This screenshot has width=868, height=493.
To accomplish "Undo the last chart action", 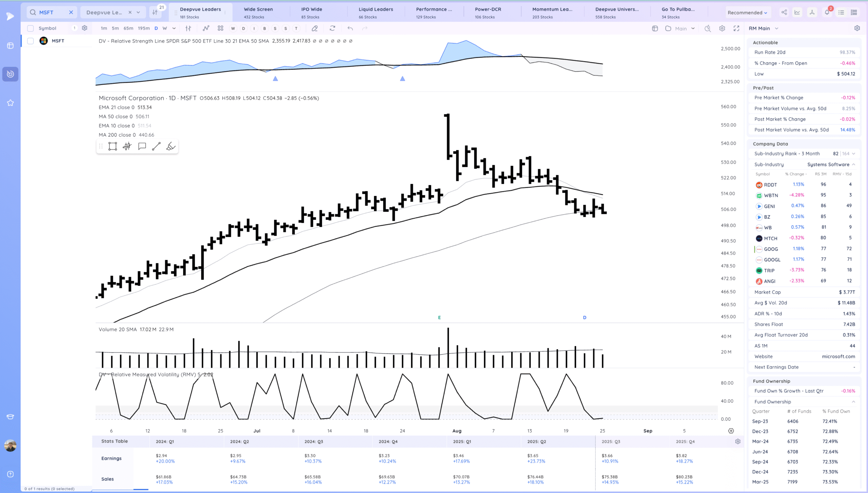I will tap(350, 28).
